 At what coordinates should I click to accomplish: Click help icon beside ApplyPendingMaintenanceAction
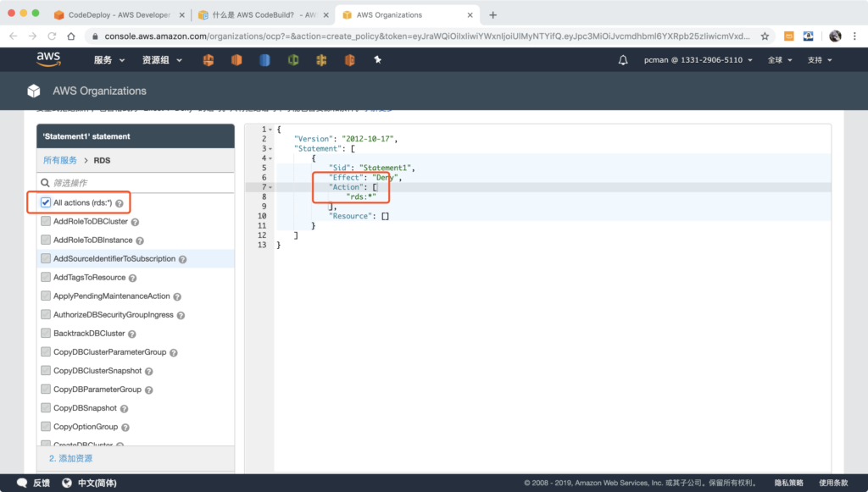coord(177,297)
